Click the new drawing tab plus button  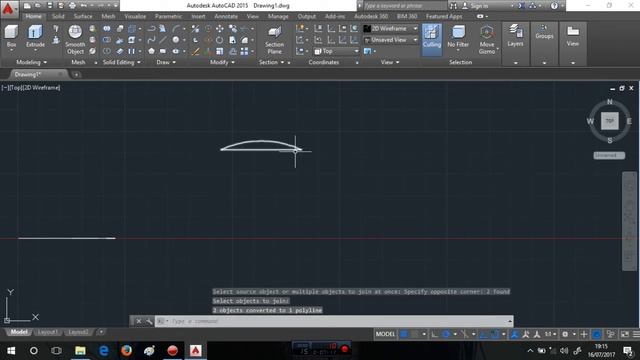76,75
